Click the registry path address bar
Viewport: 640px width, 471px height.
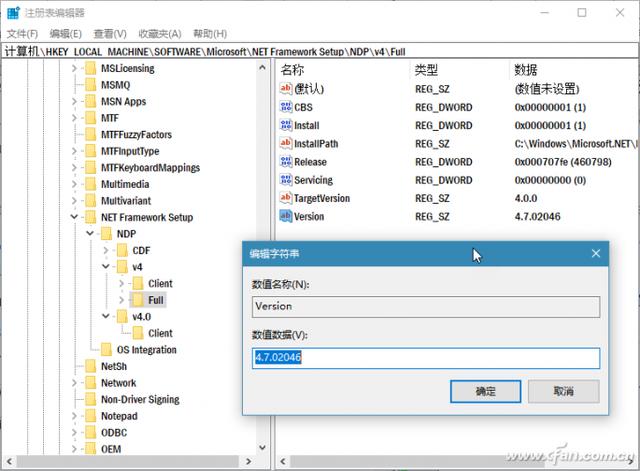[x=320, y=52]
